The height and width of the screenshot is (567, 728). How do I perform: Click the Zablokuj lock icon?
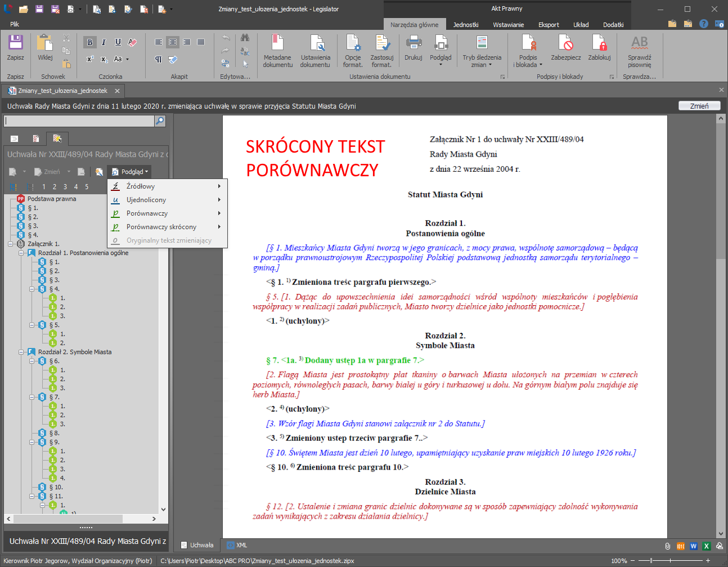point(599,42)
